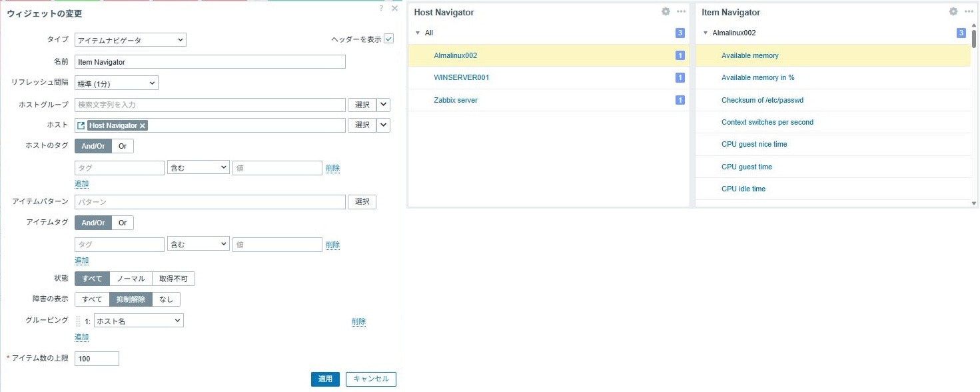
Task: Open Host Navigator three-dot menu
Action: 681,11
